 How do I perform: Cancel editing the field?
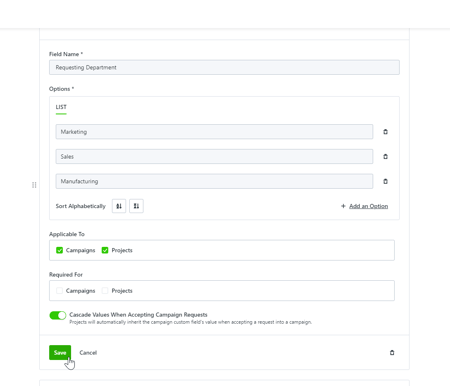point(88,353)
